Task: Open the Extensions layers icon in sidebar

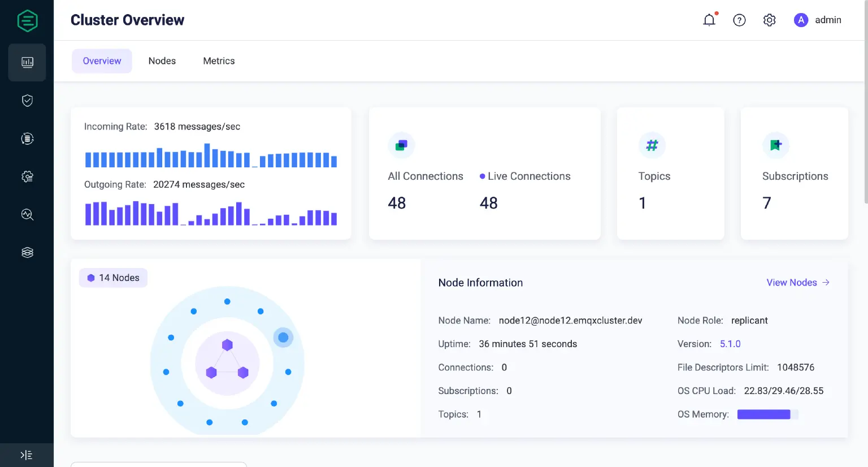Action: 27,252
